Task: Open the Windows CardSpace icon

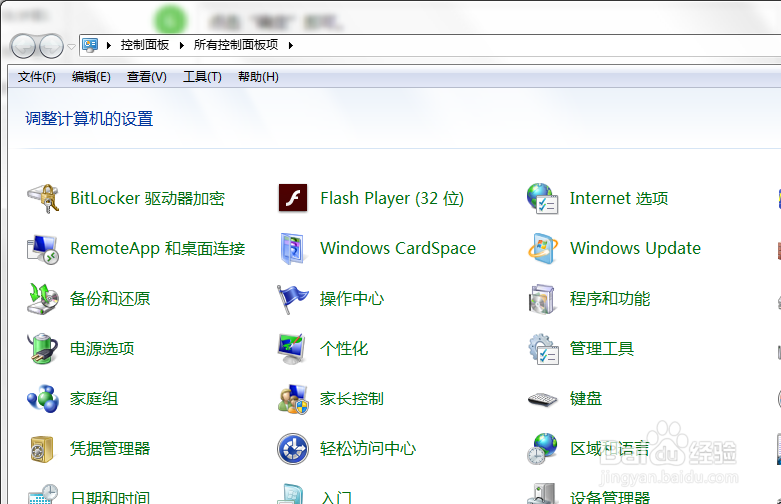Action: (x=292, y=249)
